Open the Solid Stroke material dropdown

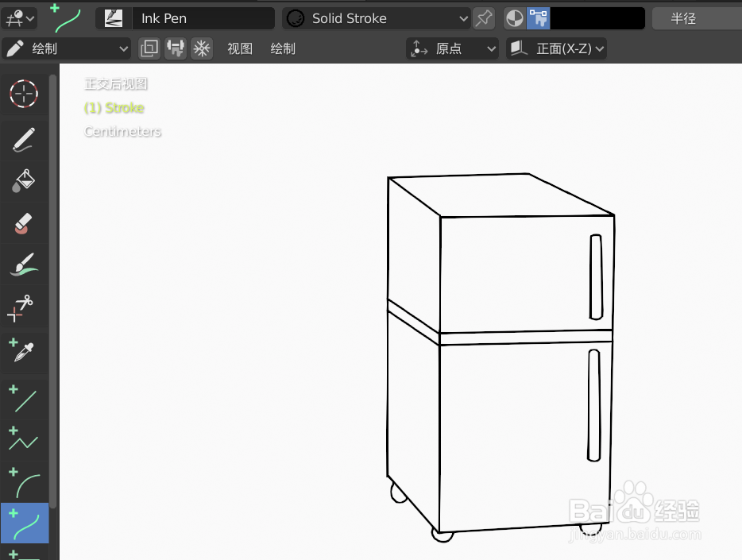[x=377, y=18]
